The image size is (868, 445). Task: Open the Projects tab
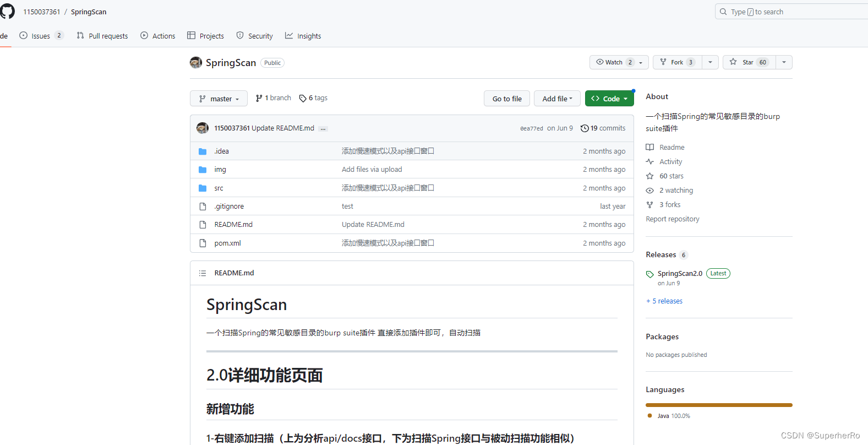[205, 36]
